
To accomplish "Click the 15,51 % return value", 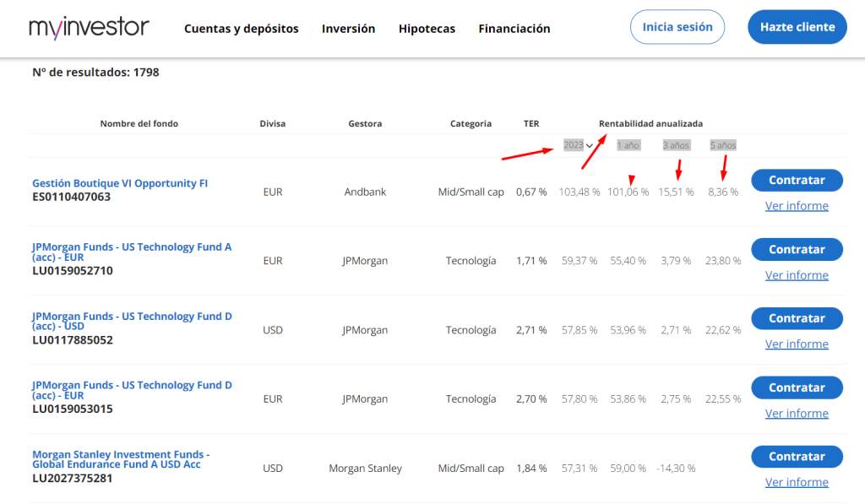I will click(x=676, y=192).
